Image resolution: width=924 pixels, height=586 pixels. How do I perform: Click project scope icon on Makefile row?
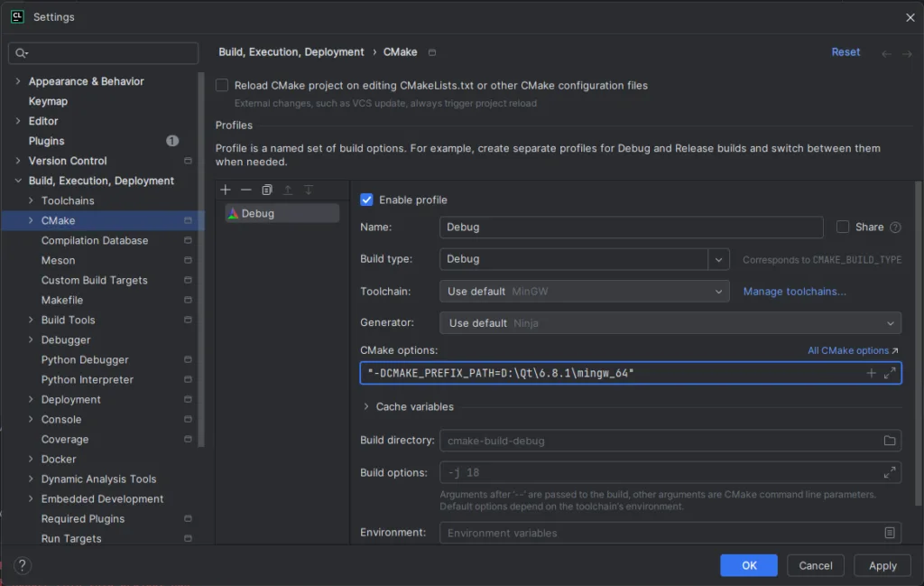click(188, 300)
